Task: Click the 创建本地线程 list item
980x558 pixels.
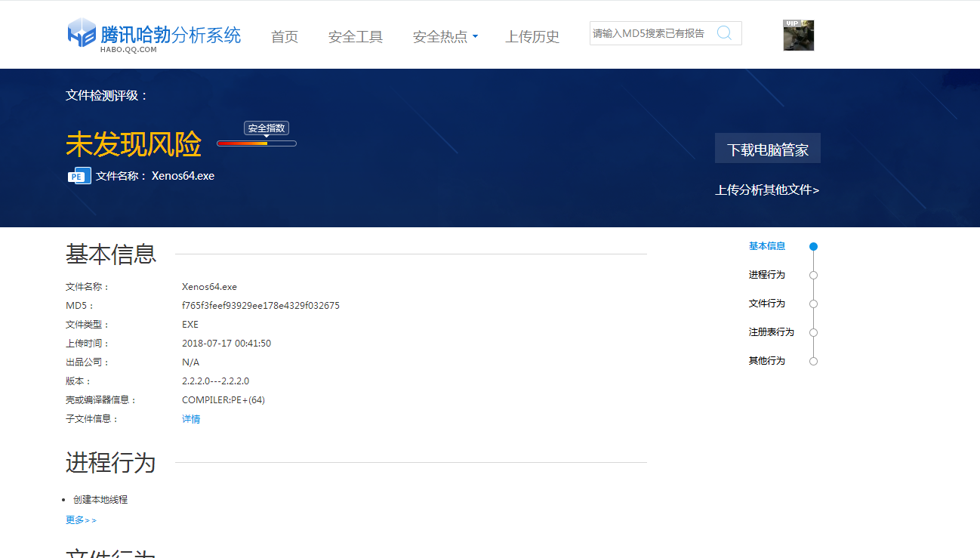Action: [x=100, y=500]
